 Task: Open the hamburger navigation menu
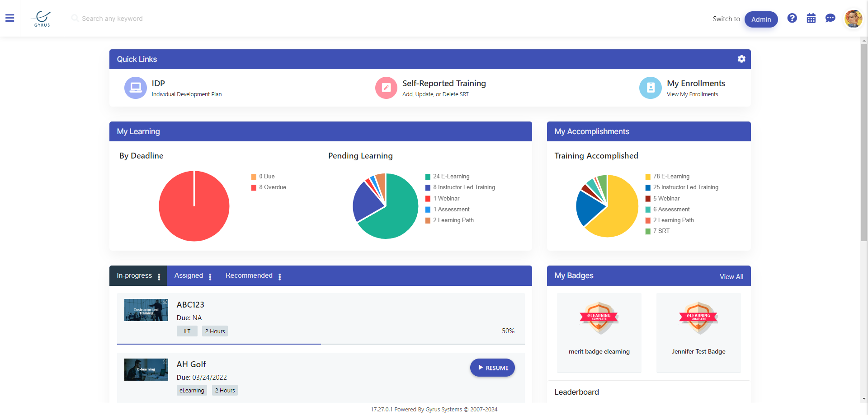[x=9, y=18]
